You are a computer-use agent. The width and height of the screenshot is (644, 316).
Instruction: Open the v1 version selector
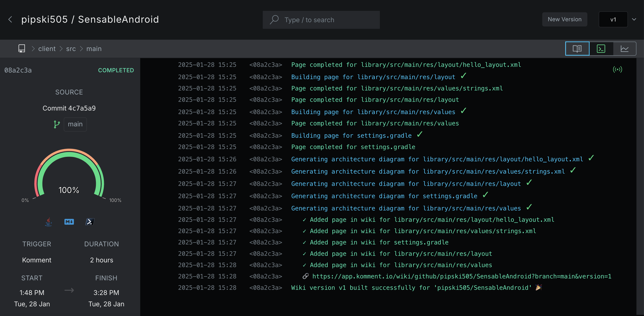point(613,20)
